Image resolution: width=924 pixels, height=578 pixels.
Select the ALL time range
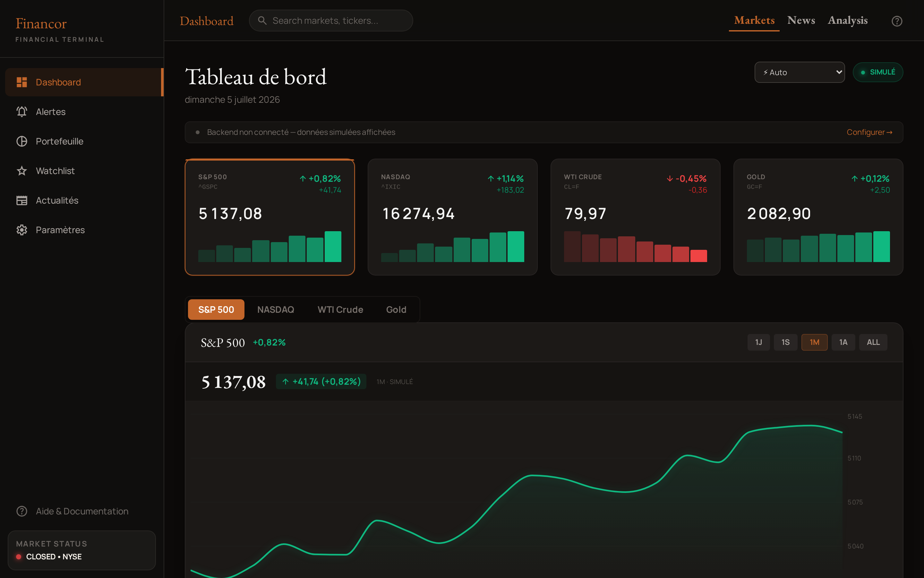click(873, 342)
